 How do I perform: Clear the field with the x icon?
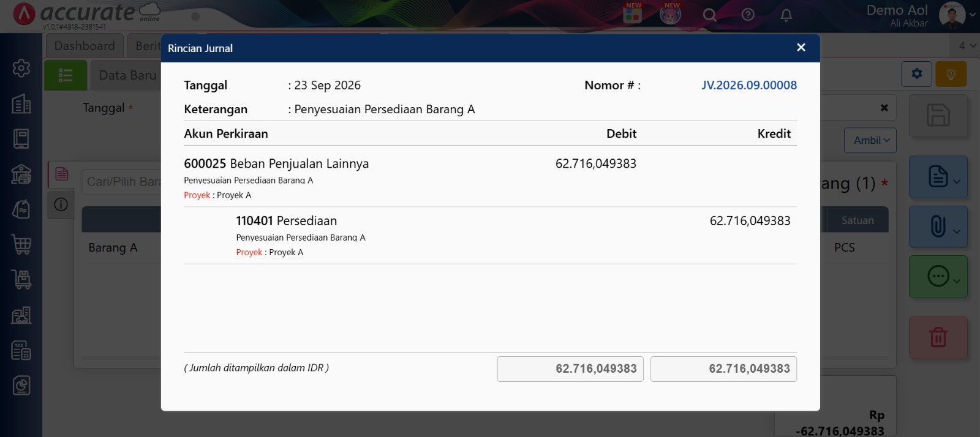click(884, 108)
